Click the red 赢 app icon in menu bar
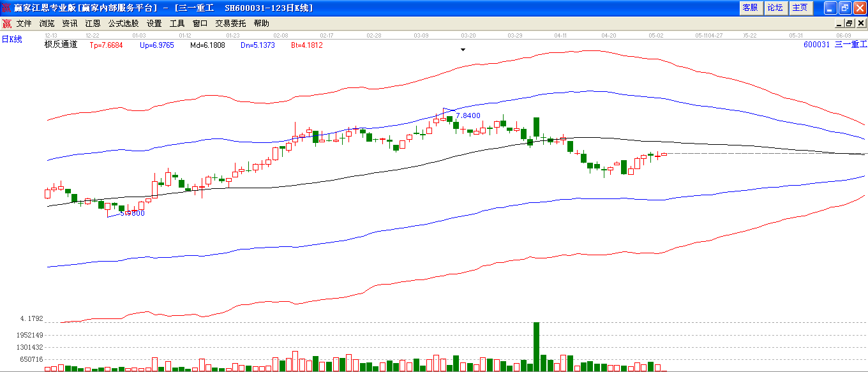This screenshot has width=868, height=372. (6, 24)
